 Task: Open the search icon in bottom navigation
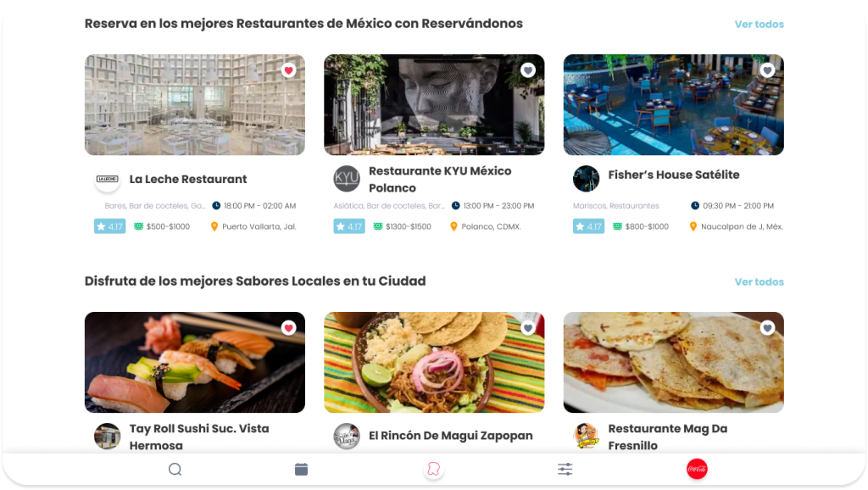tap(175, 470)
